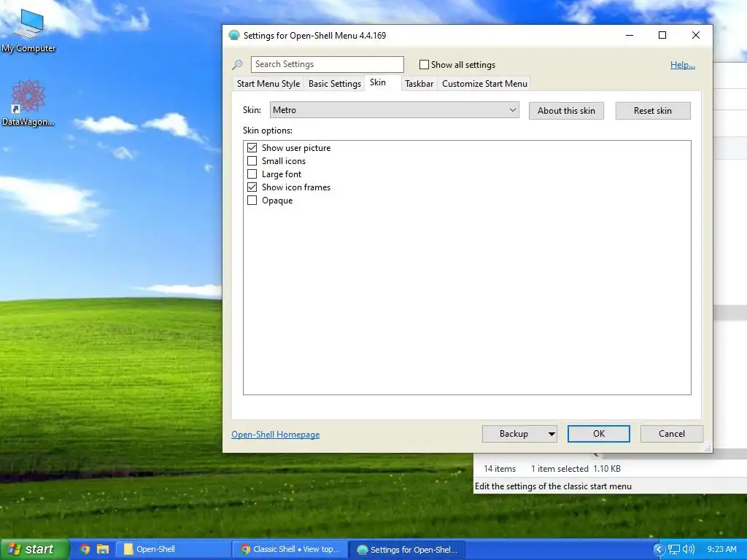Open My Computer desktop icon

(28, 31)
